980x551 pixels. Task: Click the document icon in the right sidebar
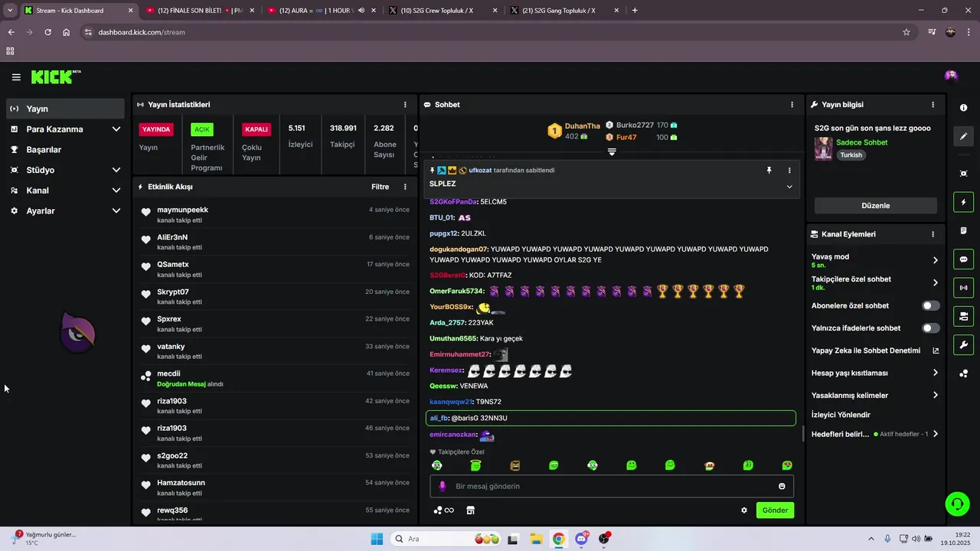pyautogui.click(x=963, y=231)
